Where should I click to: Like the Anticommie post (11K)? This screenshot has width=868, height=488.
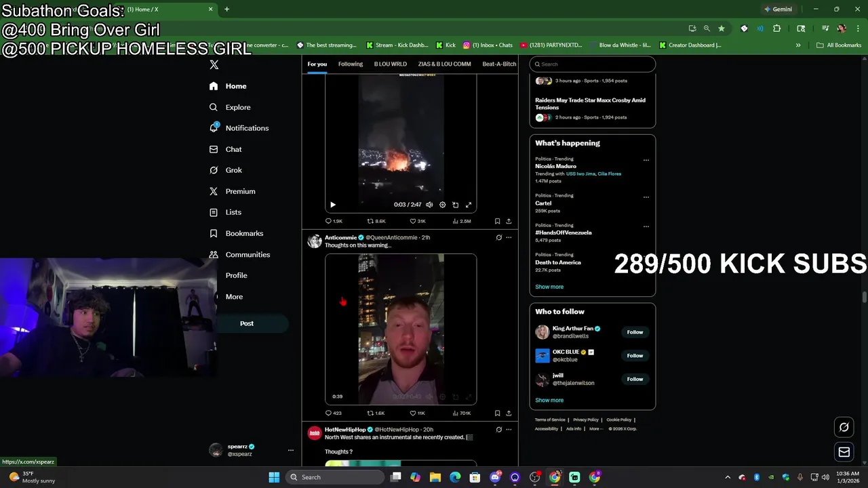[x=418, y=413]
